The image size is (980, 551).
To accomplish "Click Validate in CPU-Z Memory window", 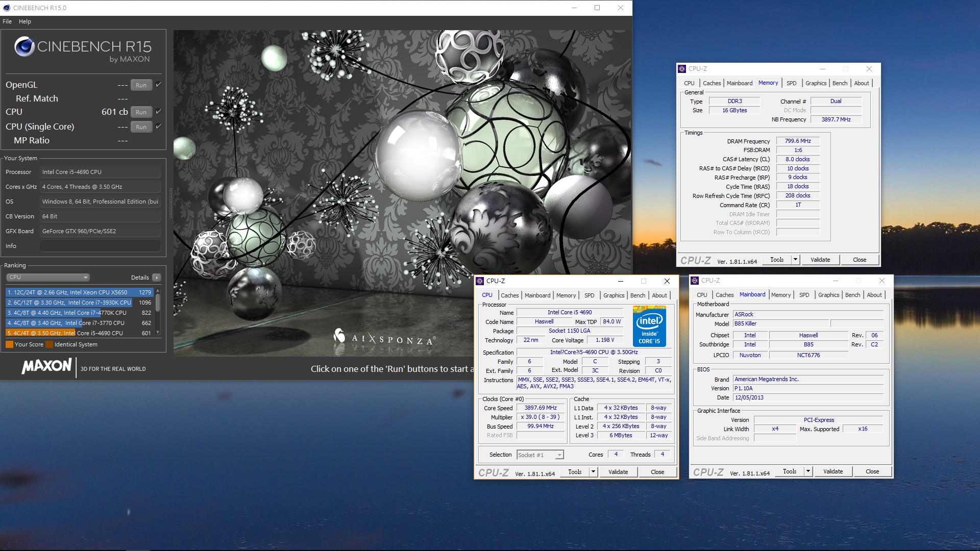I will [x=820, y=260].
